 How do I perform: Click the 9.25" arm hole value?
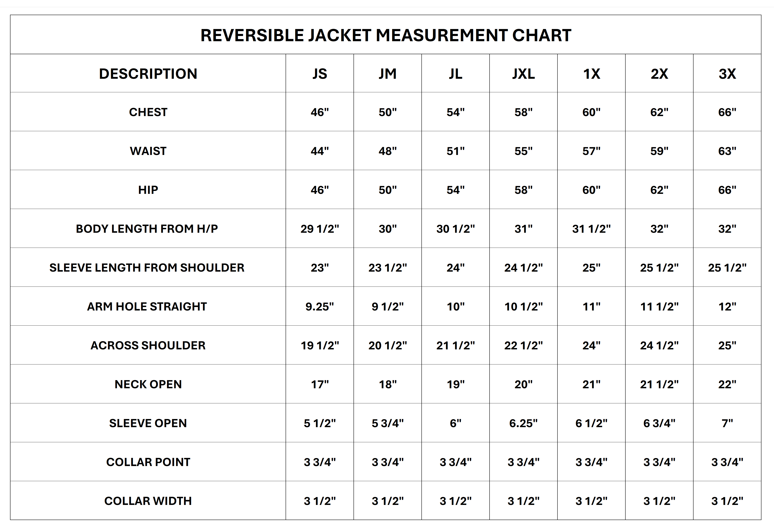click(x=320, y=306)
